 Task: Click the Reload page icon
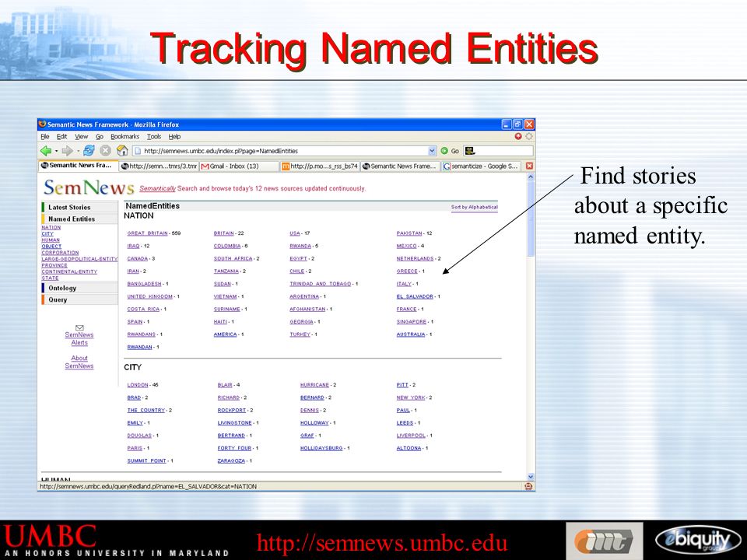[89, 151]
